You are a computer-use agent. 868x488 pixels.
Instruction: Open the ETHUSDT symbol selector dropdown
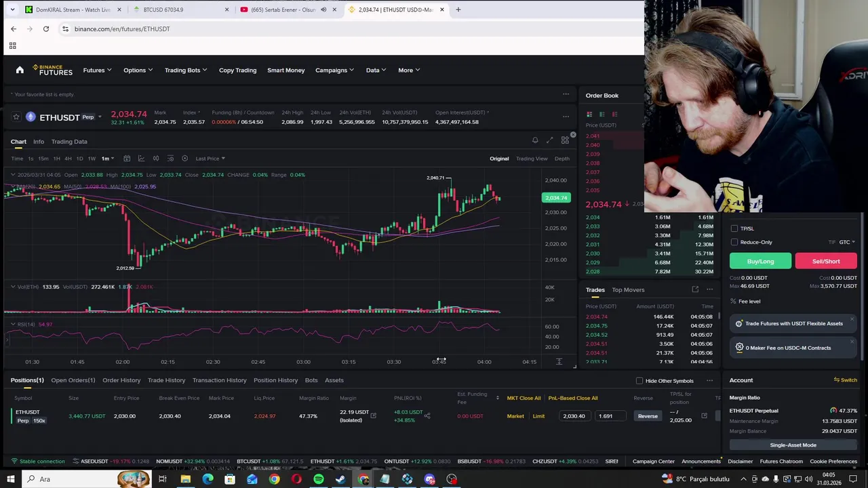pyautogui.click(x=100, y=117)
